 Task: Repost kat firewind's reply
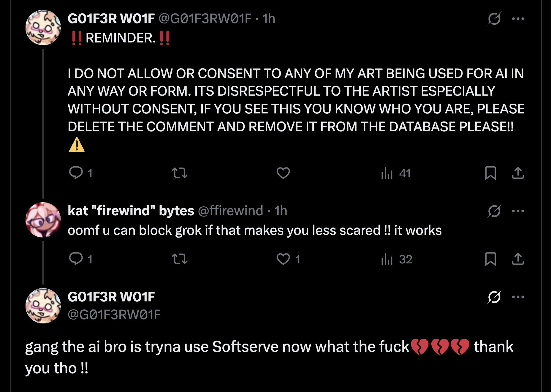point(180,259)
